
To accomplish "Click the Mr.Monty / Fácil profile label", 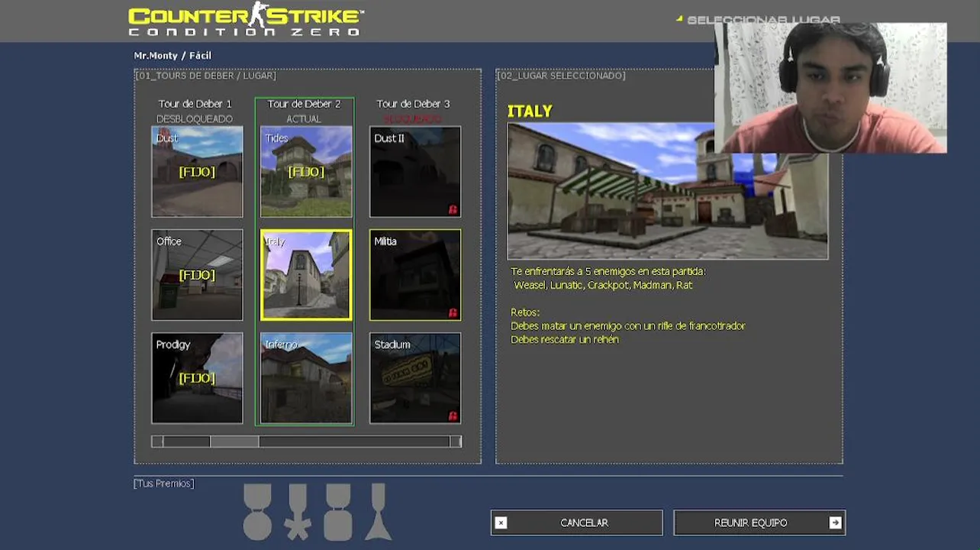I will 172,56.
